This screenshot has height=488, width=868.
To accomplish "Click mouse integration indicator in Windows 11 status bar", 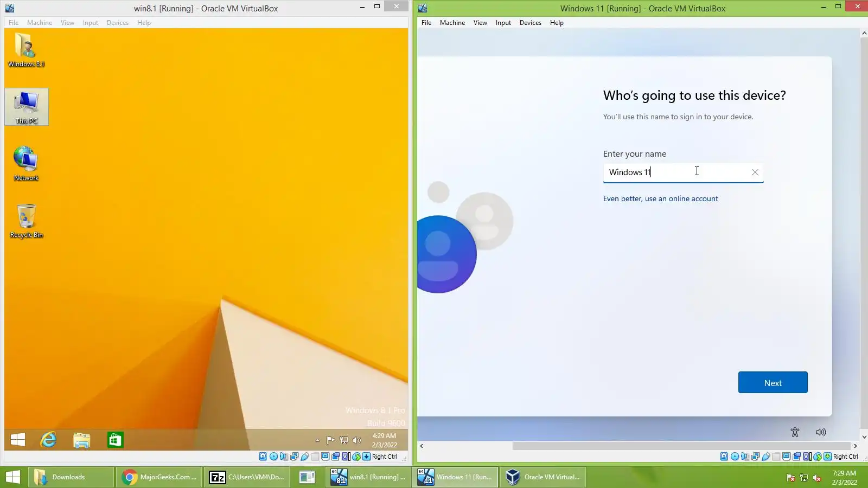I will coord(817,457).
